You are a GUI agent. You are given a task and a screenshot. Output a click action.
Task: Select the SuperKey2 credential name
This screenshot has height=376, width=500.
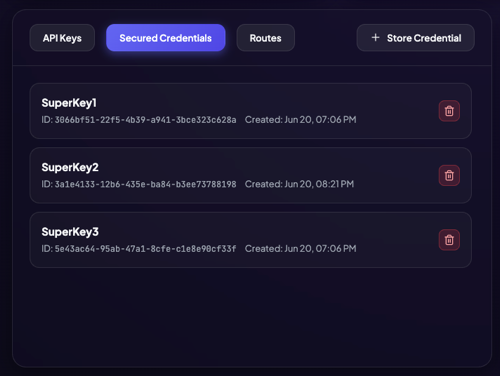[x=70, y=167]
